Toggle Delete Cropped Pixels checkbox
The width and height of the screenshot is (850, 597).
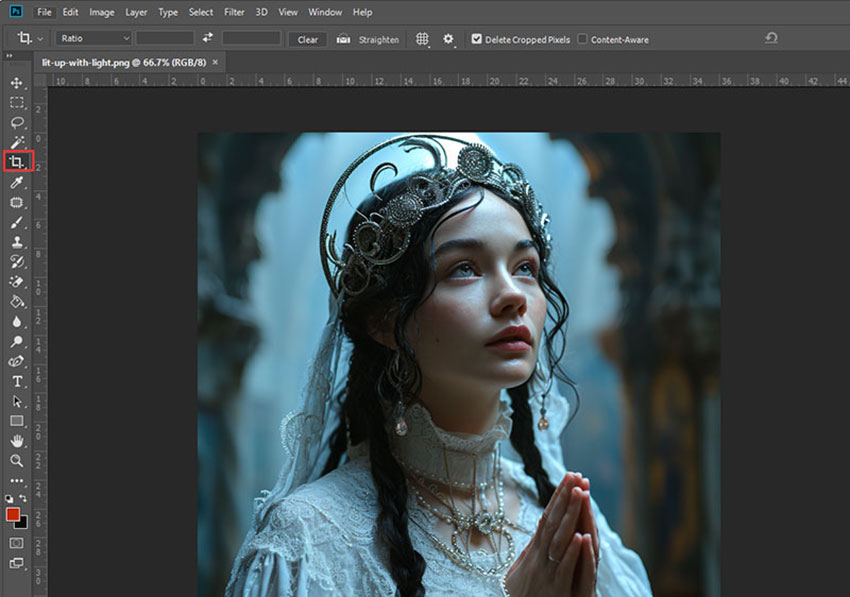tap(476, 39)
